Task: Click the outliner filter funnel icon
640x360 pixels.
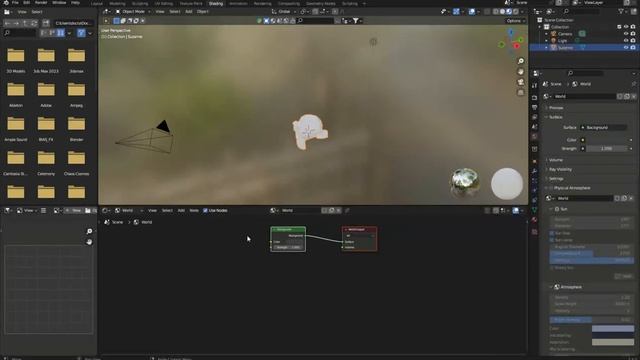Action: (621, 11)
